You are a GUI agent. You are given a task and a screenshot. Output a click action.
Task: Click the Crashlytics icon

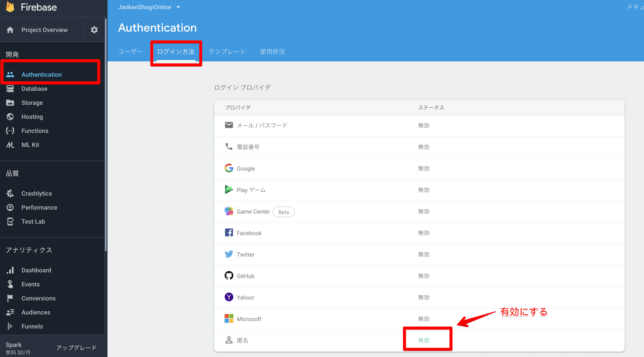tap(10, 193)
